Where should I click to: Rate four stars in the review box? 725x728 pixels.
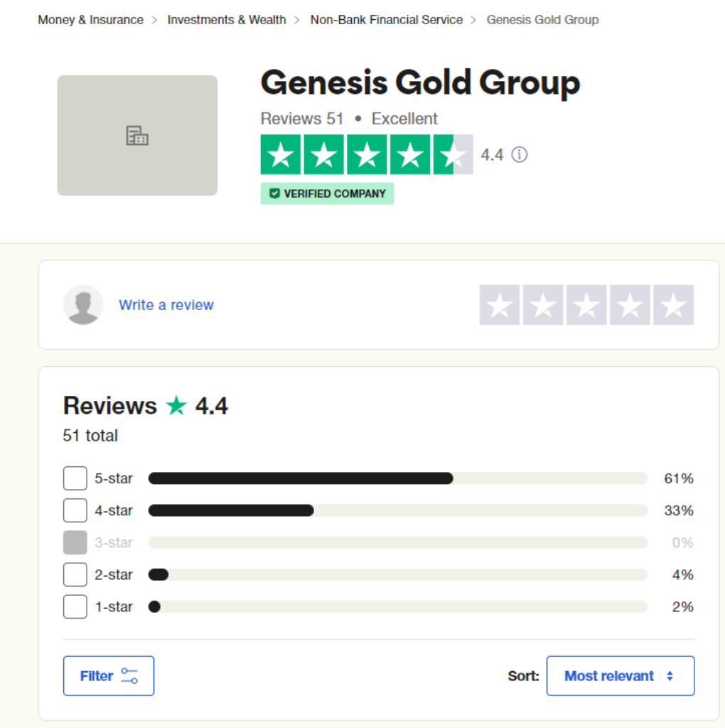tap(630, 305)
